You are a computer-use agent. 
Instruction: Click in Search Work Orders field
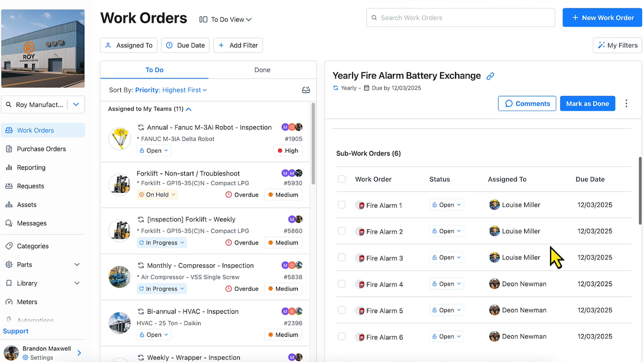[x=460, y=18]
